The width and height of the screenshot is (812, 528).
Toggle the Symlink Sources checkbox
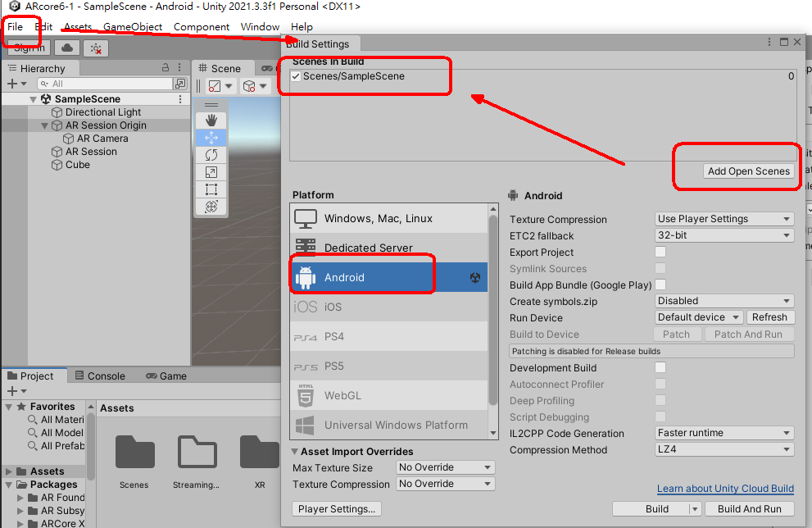(660, 268)
